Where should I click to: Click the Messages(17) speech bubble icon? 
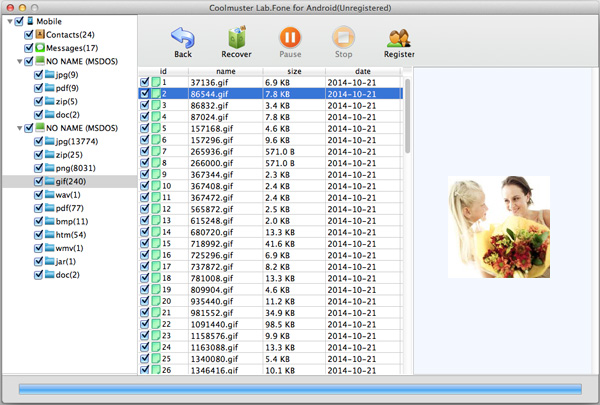click(x=40, y=48)
